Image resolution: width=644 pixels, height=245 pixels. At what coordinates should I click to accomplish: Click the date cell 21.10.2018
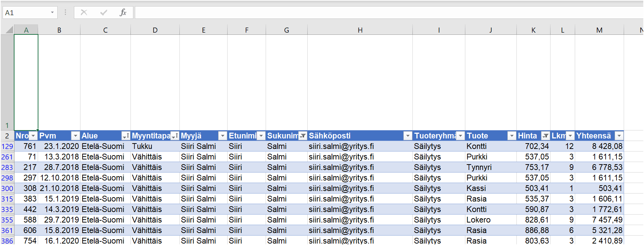[x=59, y=188]
